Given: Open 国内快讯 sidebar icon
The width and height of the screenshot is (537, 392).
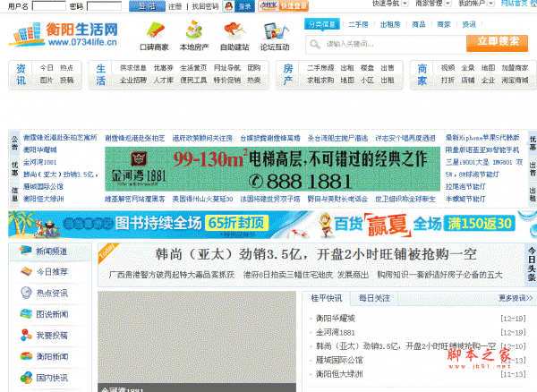Looking at the screenshot, I should tap(26, 378).
